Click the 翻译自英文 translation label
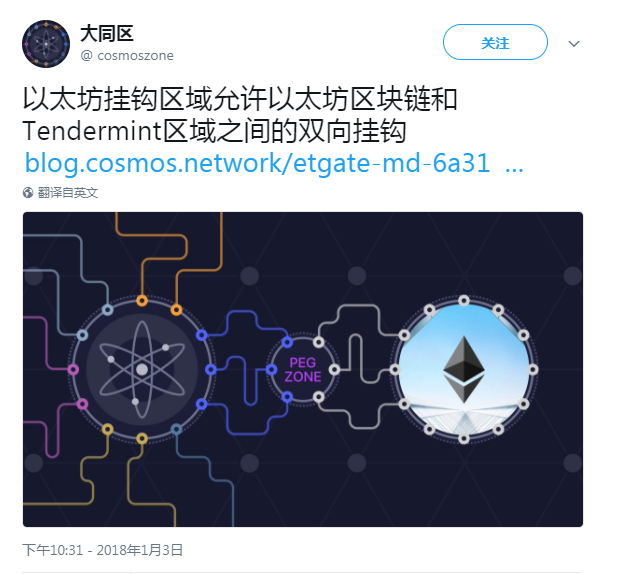 tap(68, 193)
